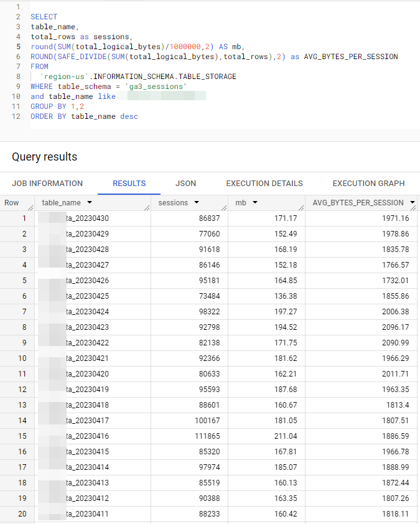Click average bytes value 1872.44
The height and width of the screenshot is (524, 420).
[396, 483]
